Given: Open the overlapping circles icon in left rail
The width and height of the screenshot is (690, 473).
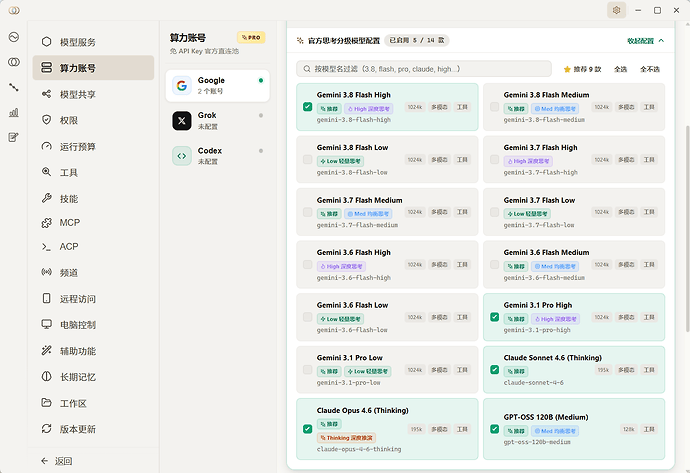Looking at the screenshot, I should tap(14, 62).
